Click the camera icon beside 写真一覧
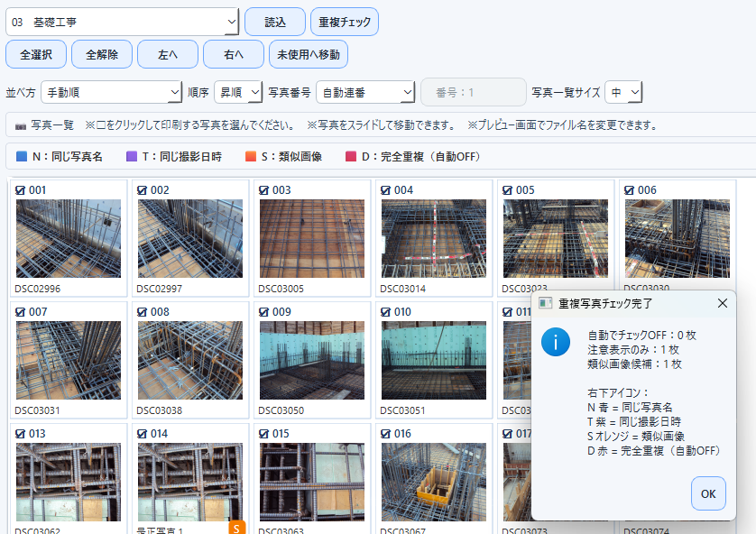This screenshot has height=534, width=756. coord(21,126)
